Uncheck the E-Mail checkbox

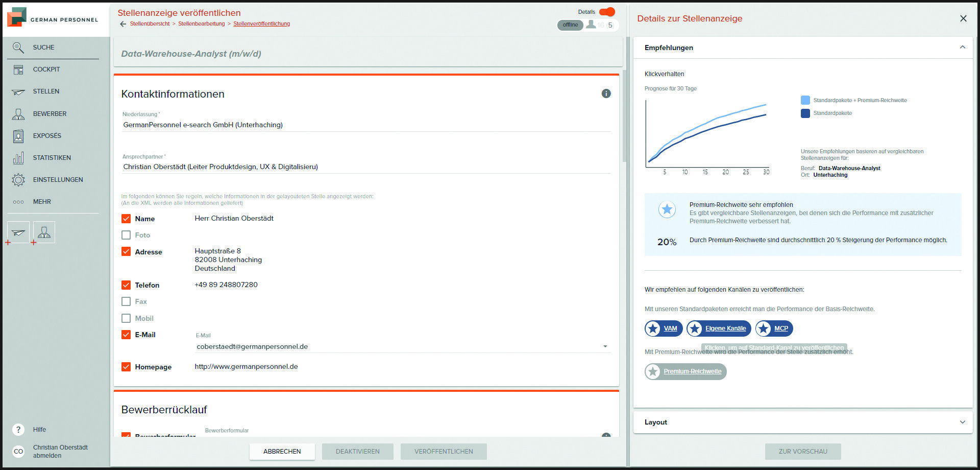[126, 335]
